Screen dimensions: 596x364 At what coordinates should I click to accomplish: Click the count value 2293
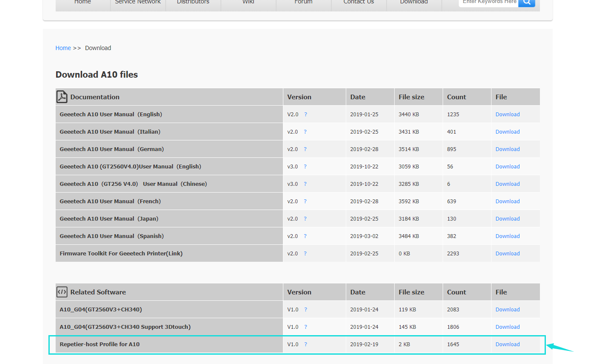coord(453,254)
